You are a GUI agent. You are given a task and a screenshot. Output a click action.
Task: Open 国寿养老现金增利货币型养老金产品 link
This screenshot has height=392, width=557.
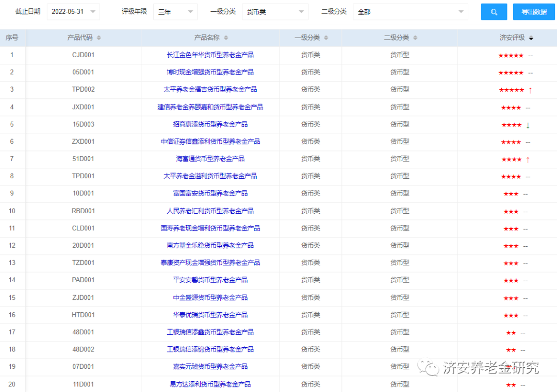(210, 228)
